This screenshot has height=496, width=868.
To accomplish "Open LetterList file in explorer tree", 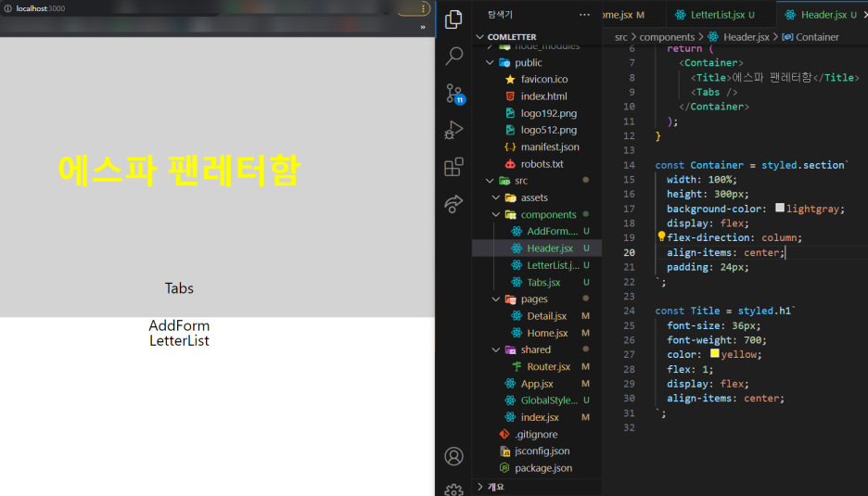I will tap(553, 265).
